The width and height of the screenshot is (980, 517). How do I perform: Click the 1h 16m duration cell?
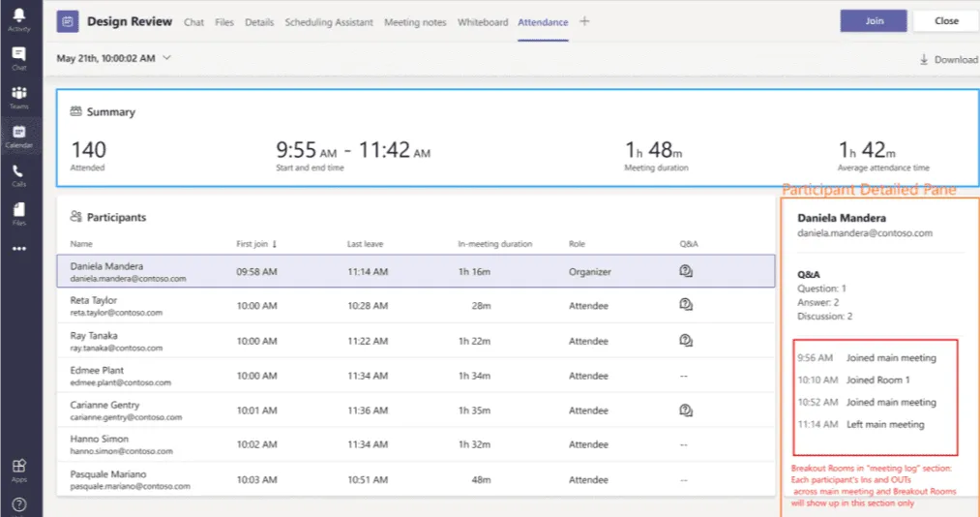[x=474, y=272]
